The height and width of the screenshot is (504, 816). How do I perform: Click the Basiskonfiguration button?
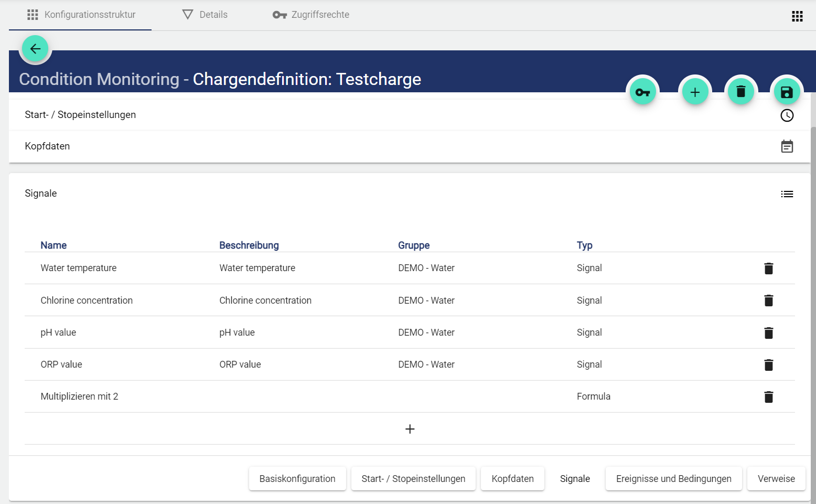(x=297, y=479)
